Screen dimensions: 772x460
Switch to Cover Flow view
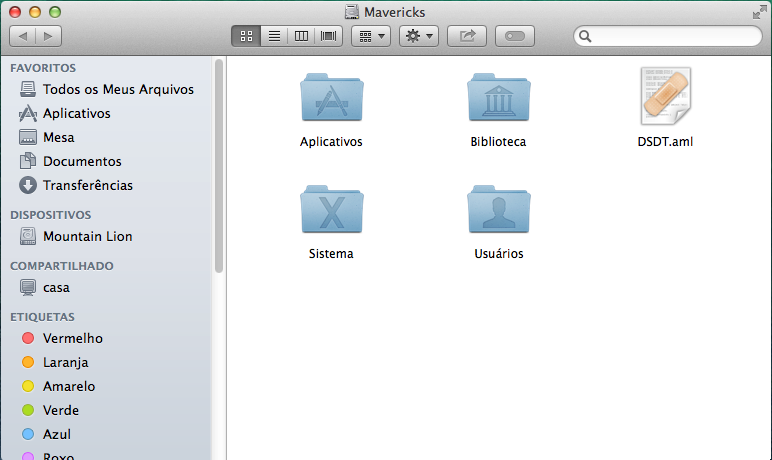click(x=328, y=36)
